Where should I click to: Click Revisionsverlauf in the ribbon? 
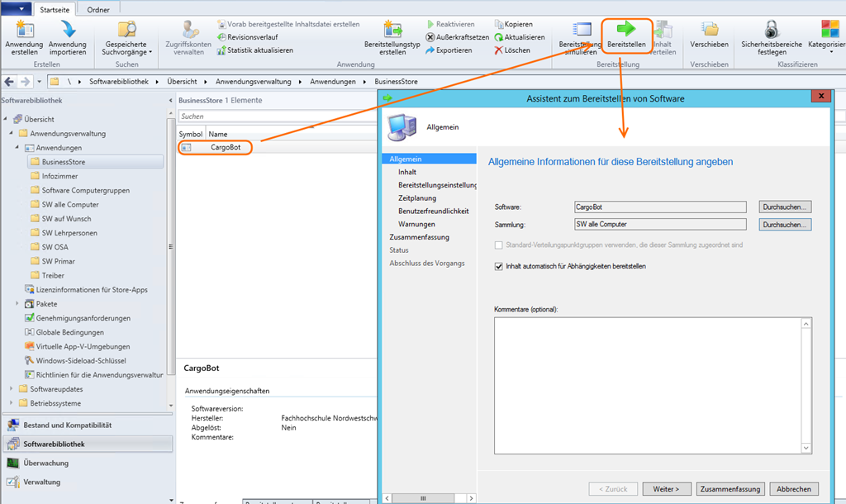click(248, 37)
